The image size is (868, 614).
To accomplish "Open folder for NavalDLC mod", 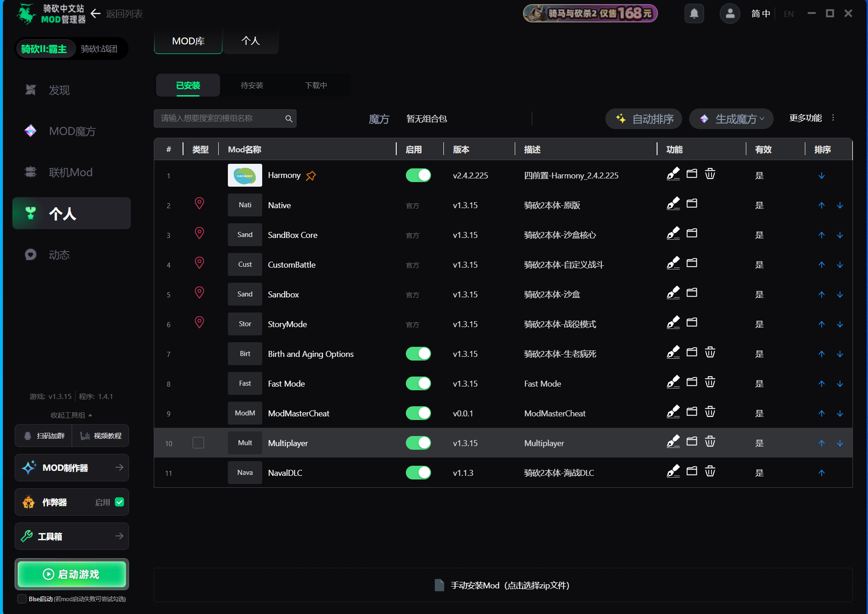I will [692, 471].
